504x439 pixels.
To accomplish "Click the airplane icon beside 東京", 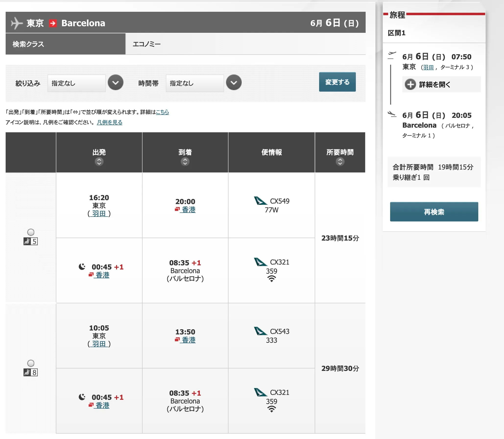I will pyautogui.click(x=17, y=23).
